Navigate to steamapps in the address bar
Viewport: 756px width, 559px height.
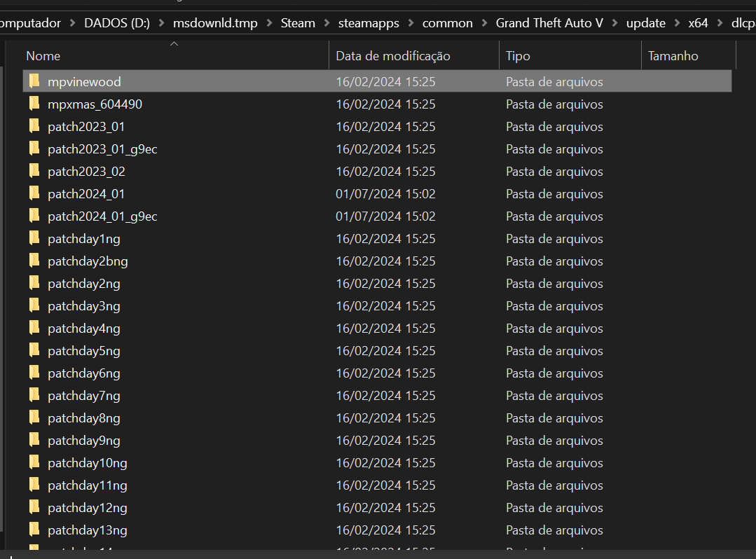click(x=369, y=23)
